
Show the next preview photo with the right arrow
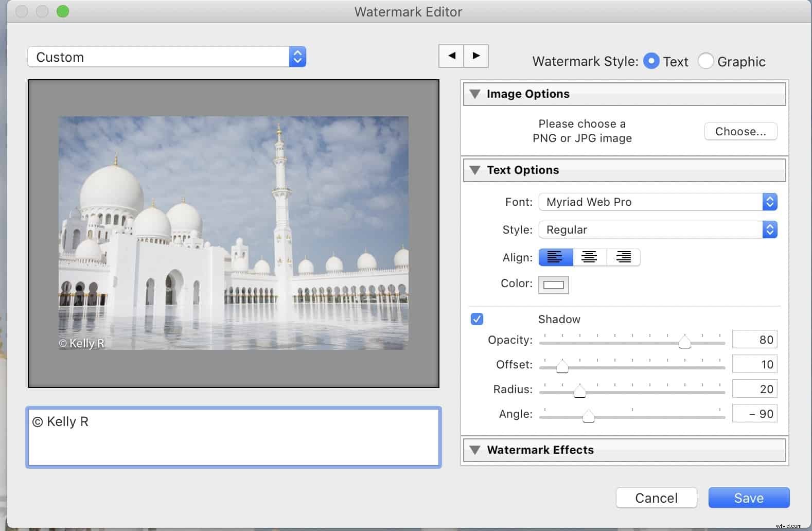(x=476, y=56)
